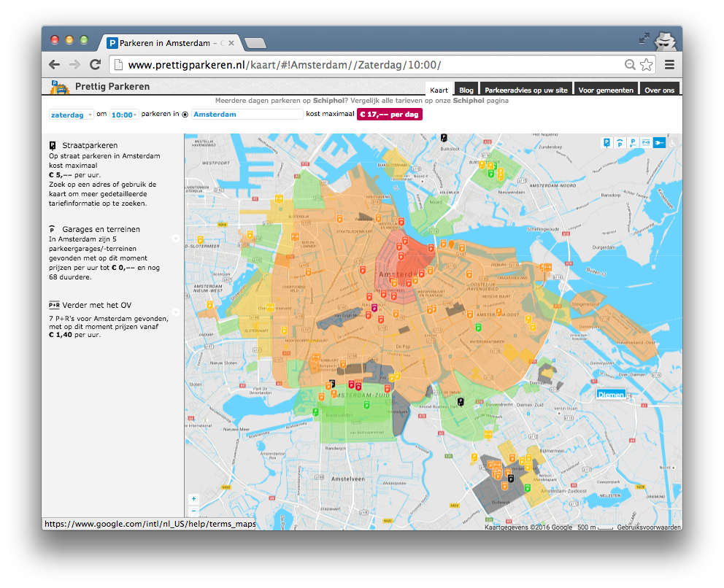Expand Garages en terreinen section
This screenshot has width=724, height=588.
(175, 239)
